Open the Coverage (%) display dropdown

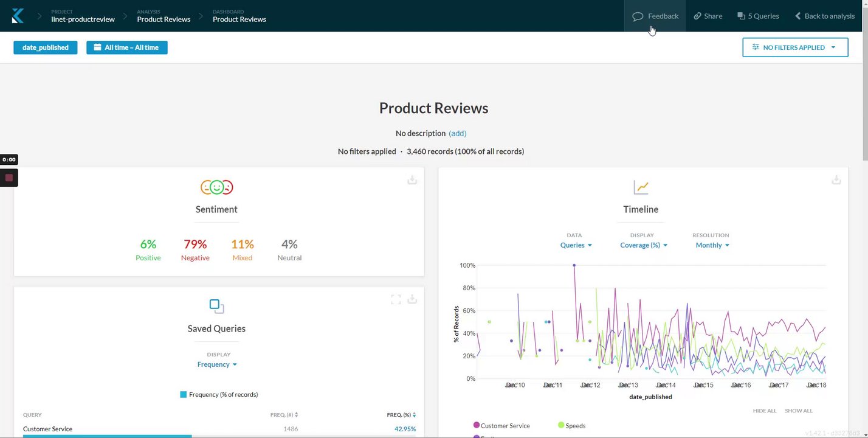coord(643,245)
